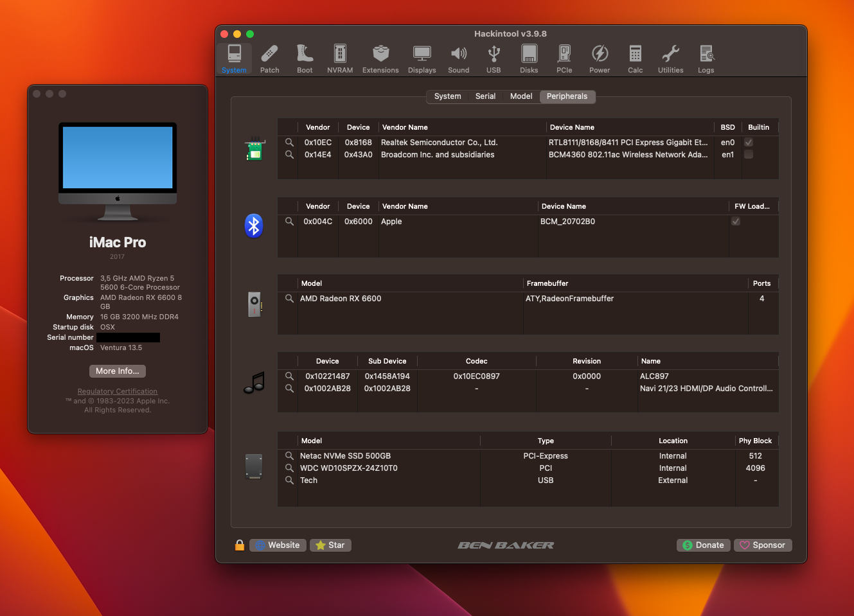This screenshot has width=854, height=616.
Task: Look up the ALC897 audio device
Action: (289, 376)
